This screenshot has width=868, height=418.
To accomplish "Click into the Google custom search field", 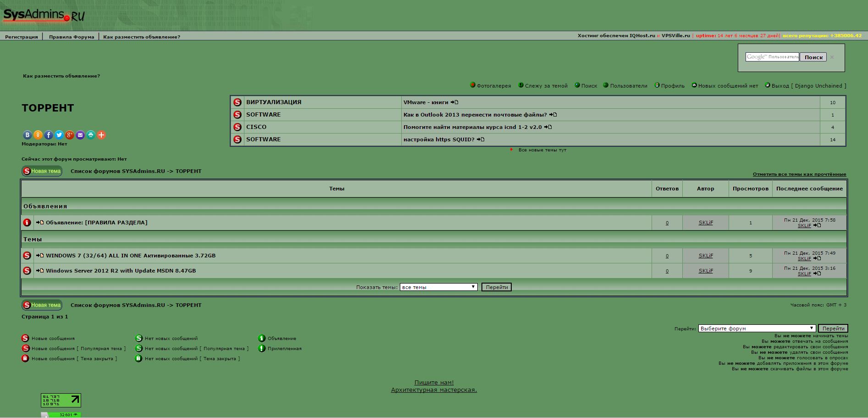I will [772, 57].
